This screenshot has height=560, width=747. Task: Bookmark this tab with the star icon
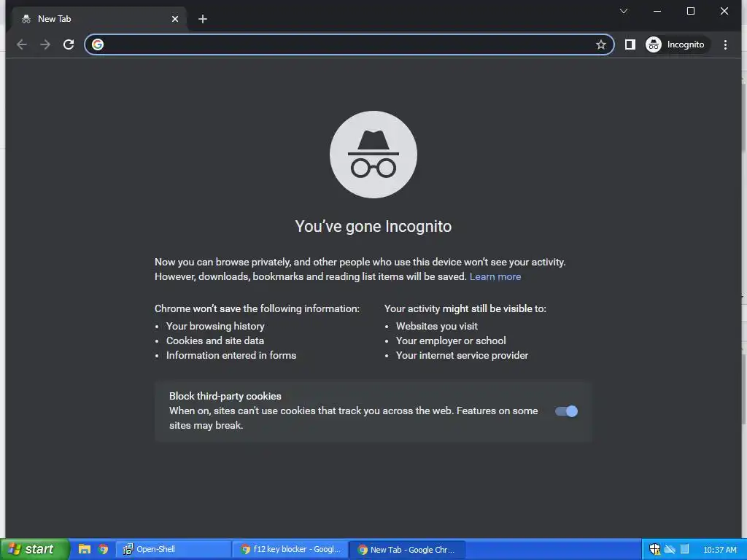pyautogui.click(x=601, y=44)
